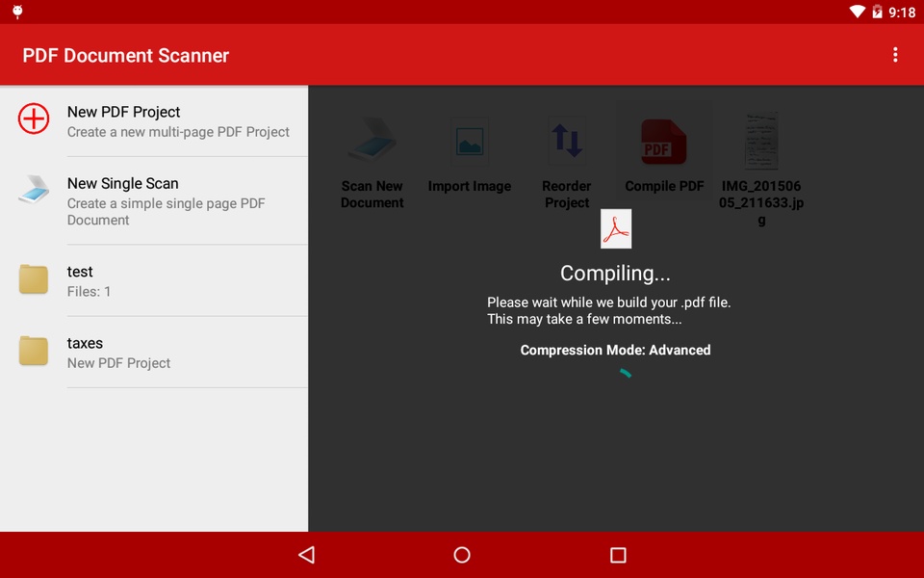Select the New PDF Project title text

click(123, 112)
